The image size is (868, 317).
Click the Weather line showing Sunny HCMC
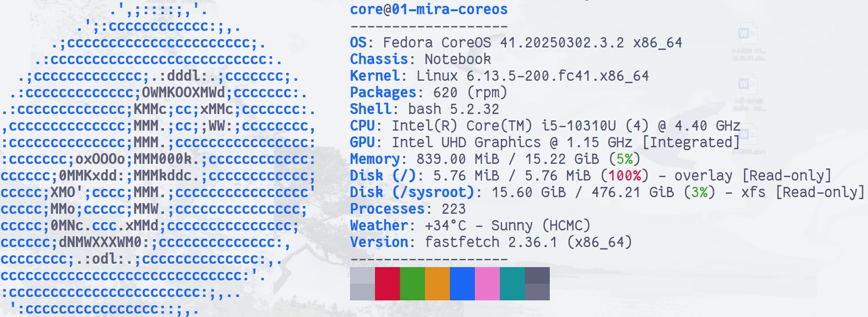(469, 226)
